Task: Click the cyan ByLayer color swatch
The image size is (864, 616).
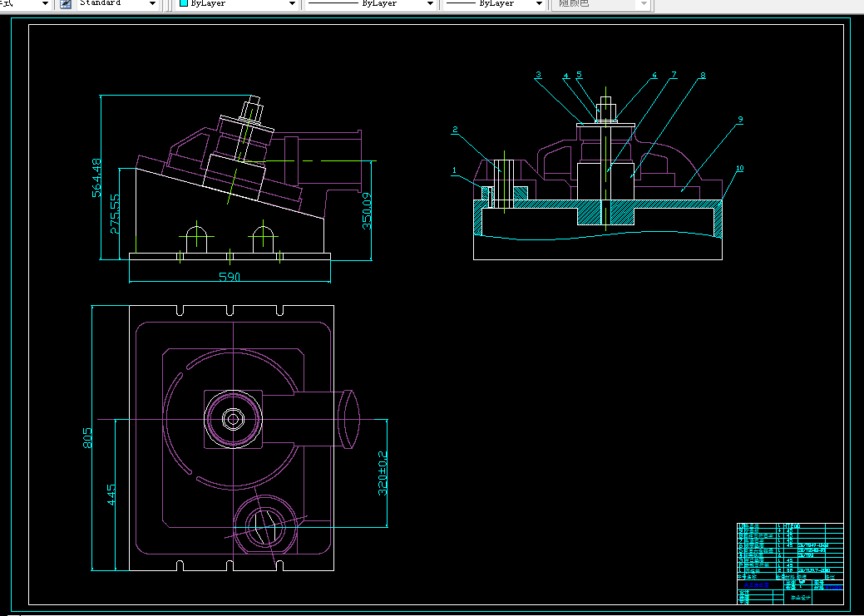Action: 184,4
